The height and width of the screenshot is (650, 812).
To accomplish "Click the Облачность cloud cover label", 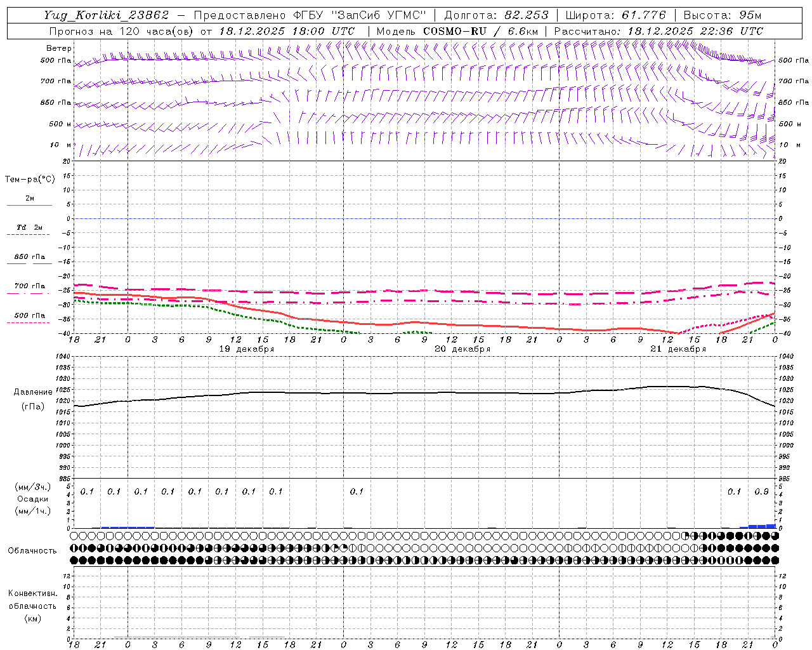I will click(x=32, y=550).
